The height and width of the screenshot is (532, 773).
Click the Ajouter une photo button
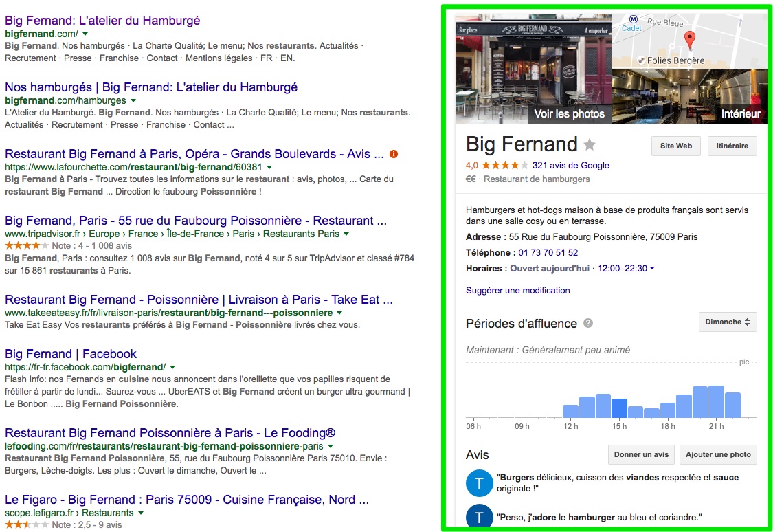click(718, 454)
